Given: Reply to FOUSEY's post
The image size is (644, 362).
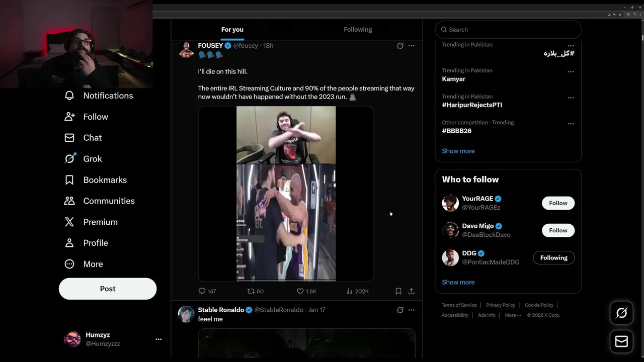Looking at the screenshot, I should point(207,291).
